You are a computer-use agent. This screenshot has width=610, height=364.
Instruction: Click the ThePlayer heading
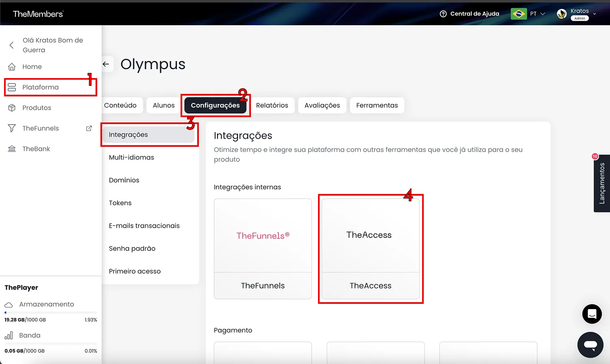pos(21,288)
